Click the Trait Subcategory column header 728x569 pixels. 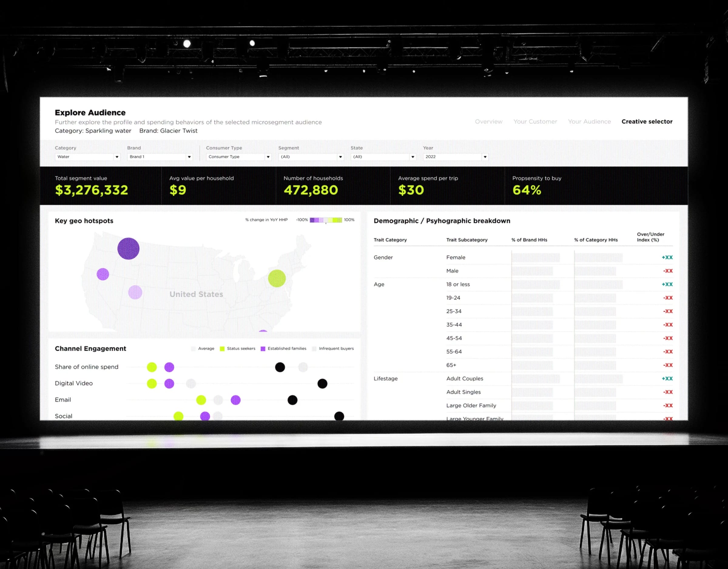coord(467,240)
